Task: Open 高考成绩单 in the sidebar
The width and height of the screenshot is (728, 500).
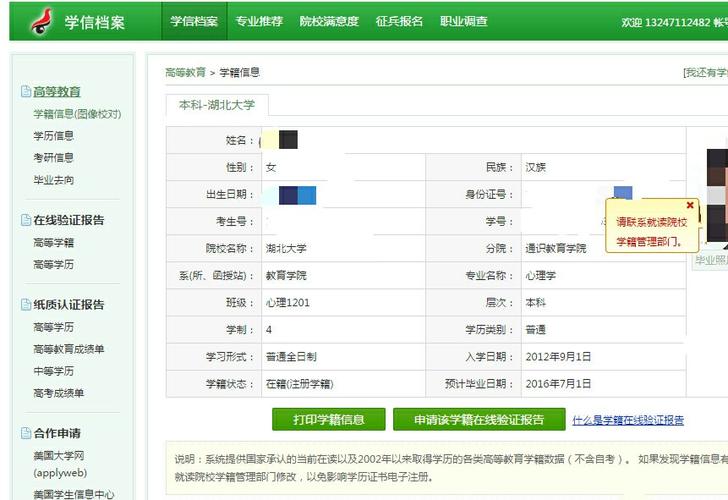Action: pos(58,393)
